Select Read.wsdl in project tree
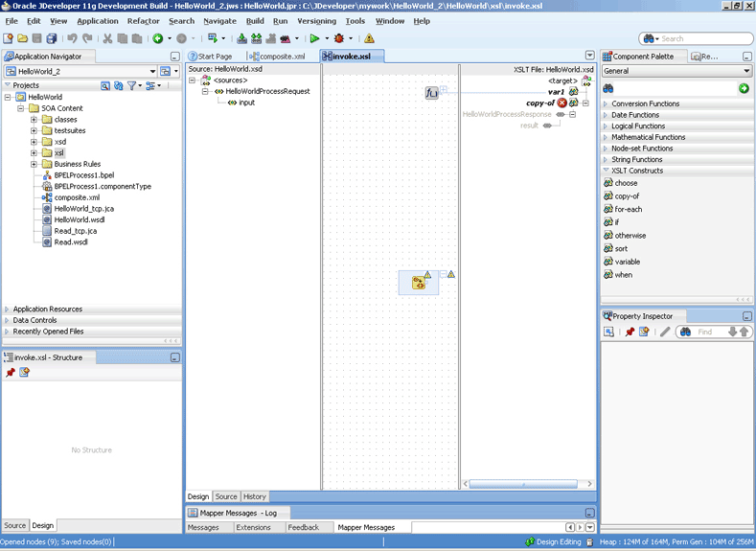Screen dimensions: 756x551 coord(71,242)
